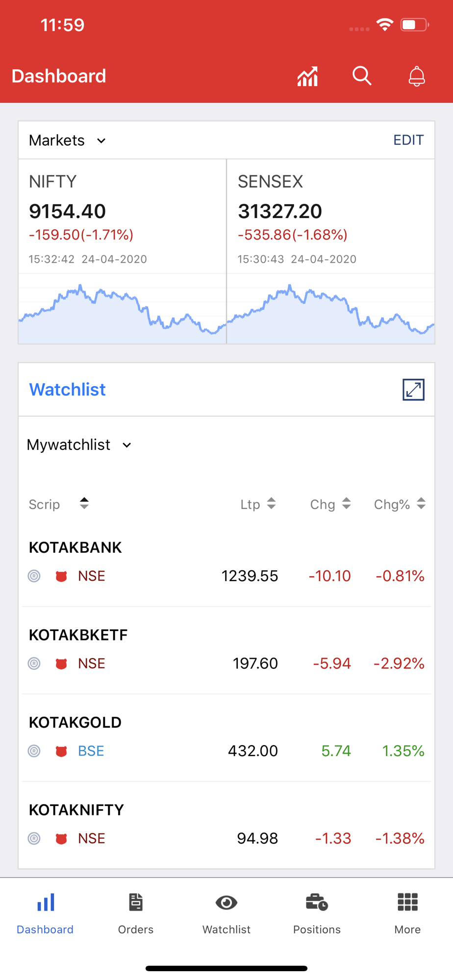Open Positions briefcase icon
This screenshot has height=980, width=453.
click(x=317, y=902)
